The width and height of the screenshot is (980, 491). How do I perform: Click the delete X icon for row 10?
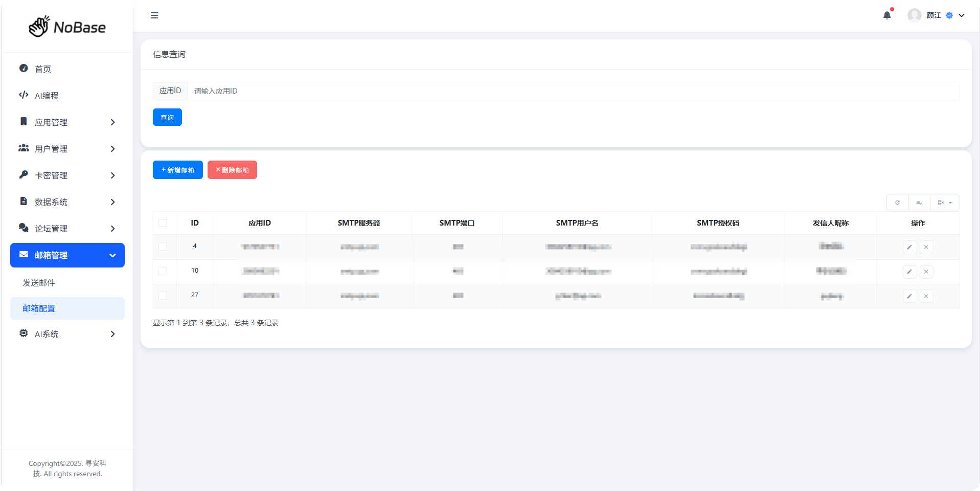(x=926, y=272)
